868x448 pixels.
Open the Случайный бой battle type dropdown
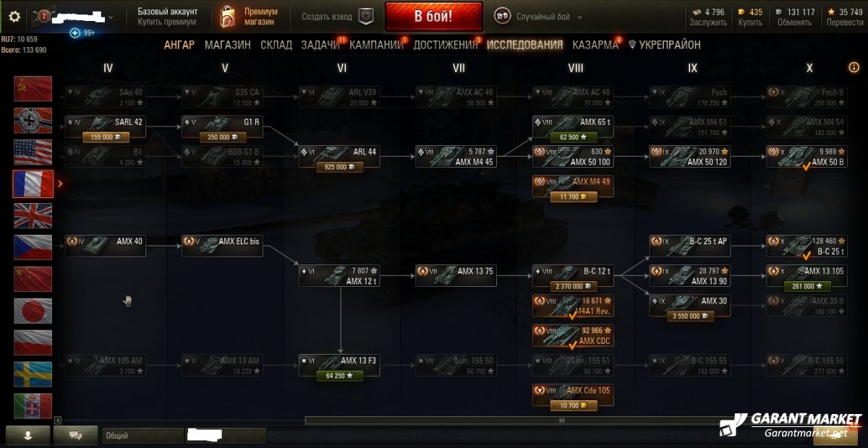click(539, 16)
